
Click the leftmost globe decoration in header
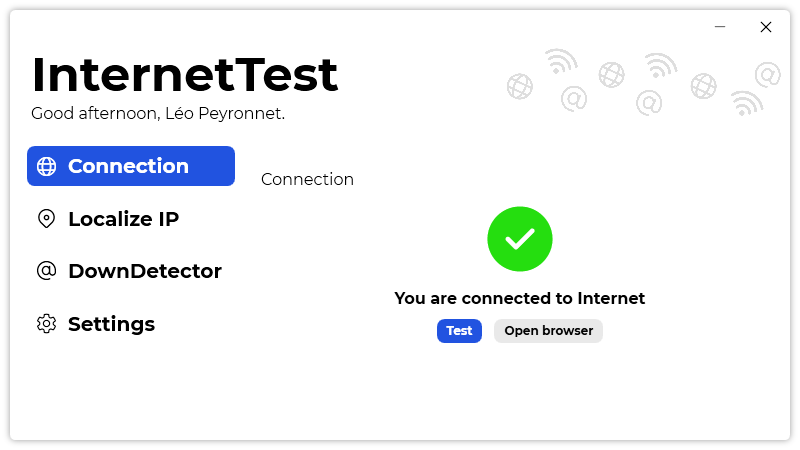coord(519,86)
